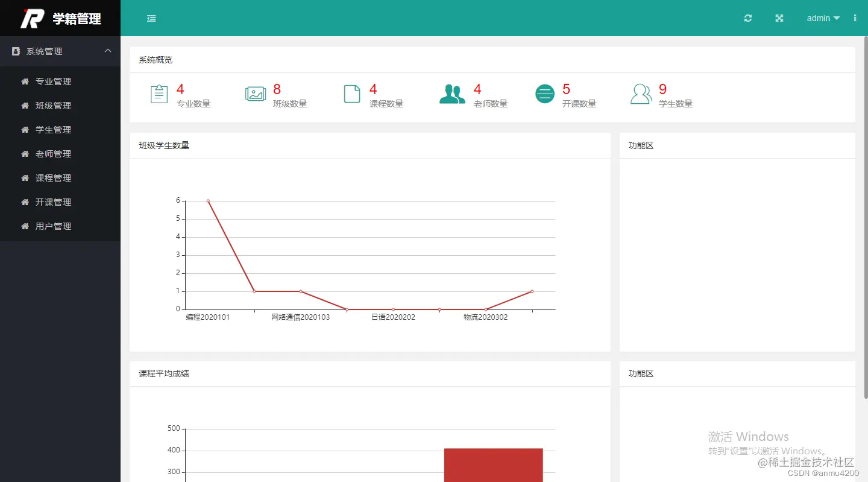Open the vertical three-dot more menu
The image size is (868, 482).
pos(855,18)
